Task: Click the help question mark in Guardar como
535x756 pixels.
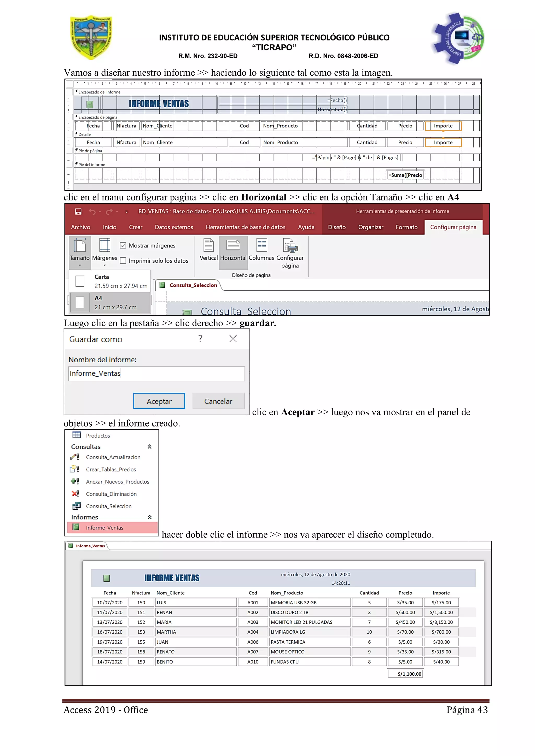Action: [200, 339]
